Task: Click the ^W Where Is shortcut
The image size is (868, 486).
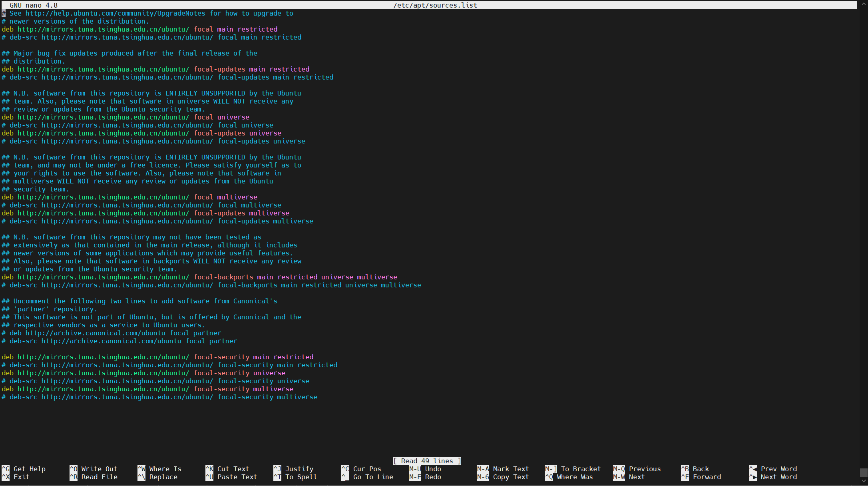Action: point(160,469)
